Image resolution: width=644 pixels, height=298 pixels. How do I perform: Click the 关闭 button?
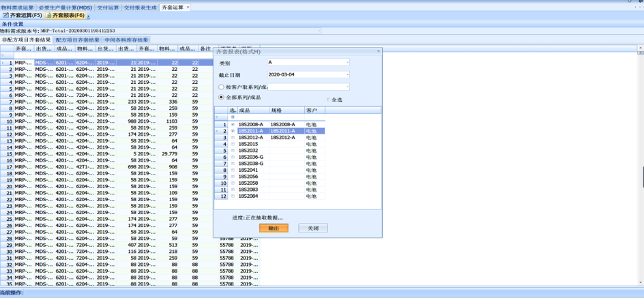tap(312, 228)
